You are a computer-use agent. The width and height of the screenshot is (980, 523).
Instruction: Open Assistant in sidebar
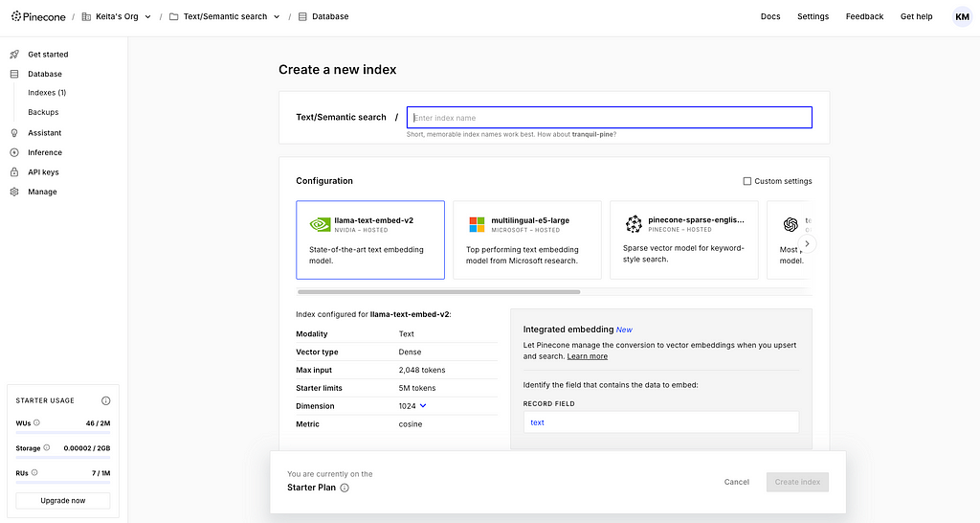click(x=44, y=133)
